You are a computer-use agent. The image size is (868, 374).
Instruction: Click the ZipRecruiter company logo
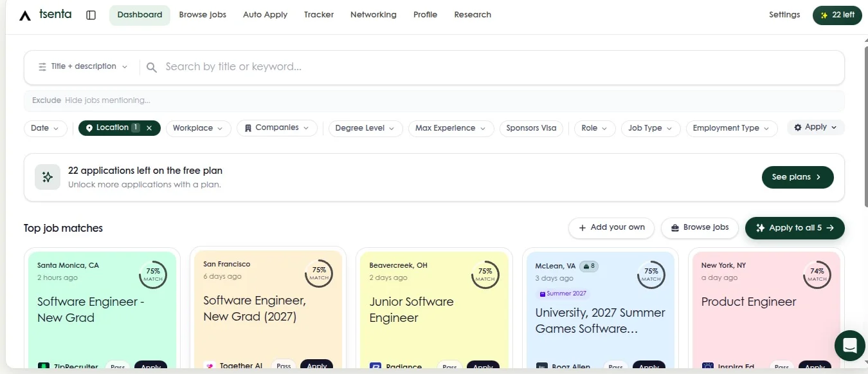[44, 367]
